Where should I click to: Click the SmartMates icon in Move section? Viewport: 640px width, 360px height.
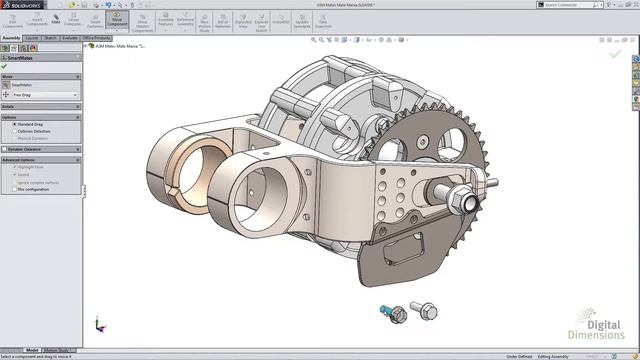coord(6,85)
